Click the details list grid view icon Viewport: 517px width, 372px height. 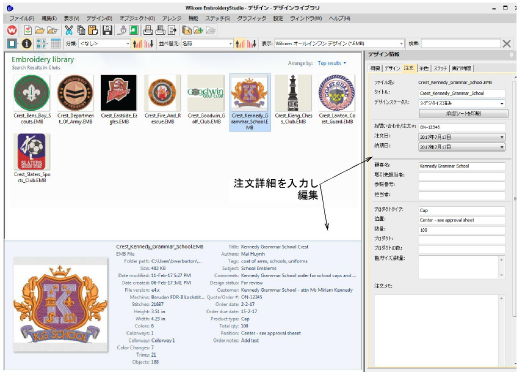56,44
